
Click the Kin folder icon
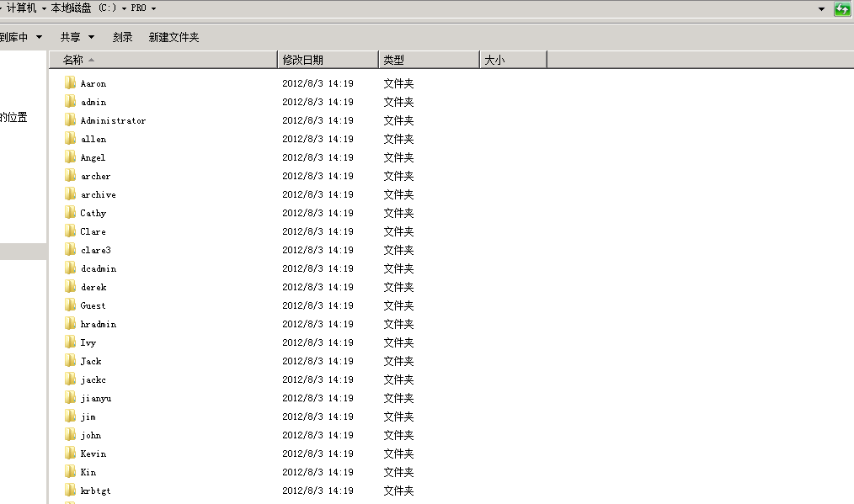coord(70,471)
